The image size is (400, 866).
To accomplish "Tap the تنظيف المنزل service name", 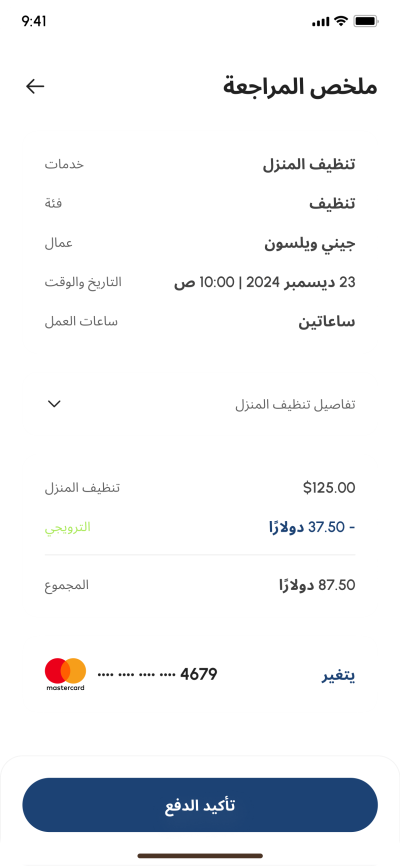I will [309, 164].
